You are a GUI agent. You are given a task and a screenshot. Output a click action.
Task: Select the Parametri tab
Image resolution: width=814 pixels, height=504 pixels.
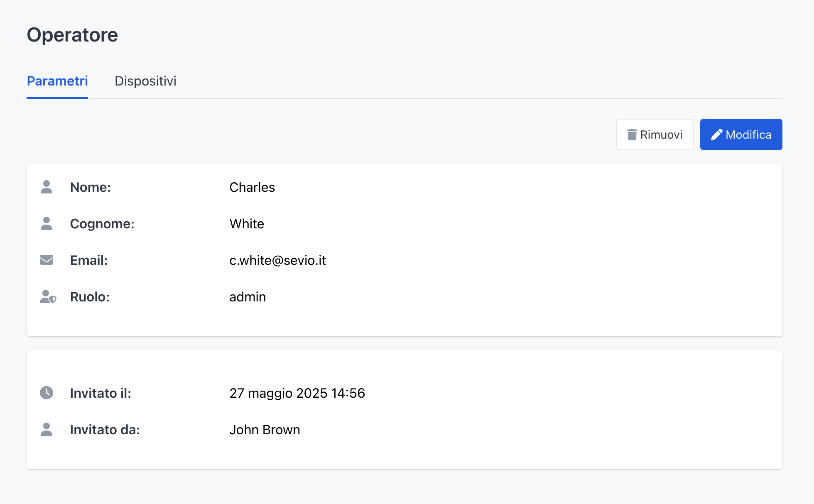point(57,81)
